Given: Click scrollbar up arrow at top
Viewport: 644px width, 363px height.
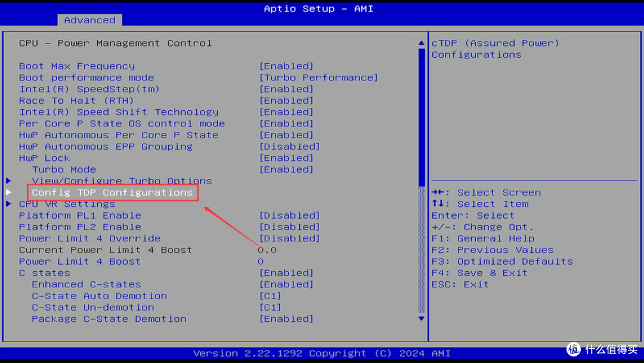Looking at the screenshot, I should [422, 44].
